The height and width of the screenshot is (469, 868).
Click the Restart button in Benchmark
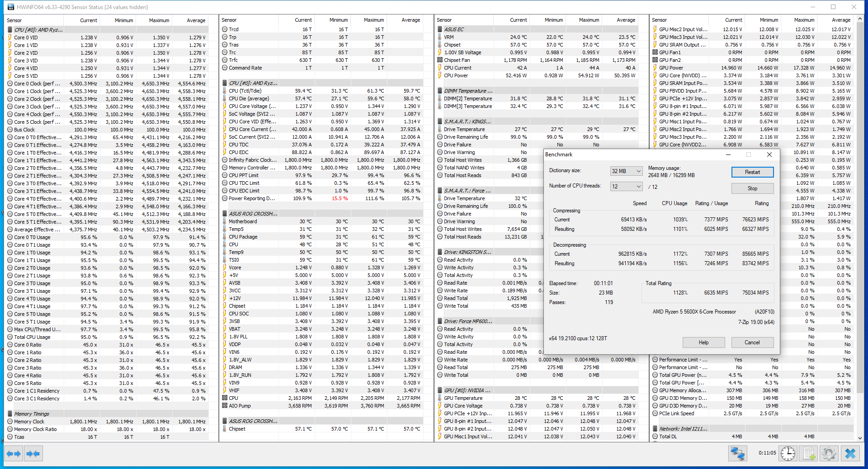[752, 172]
